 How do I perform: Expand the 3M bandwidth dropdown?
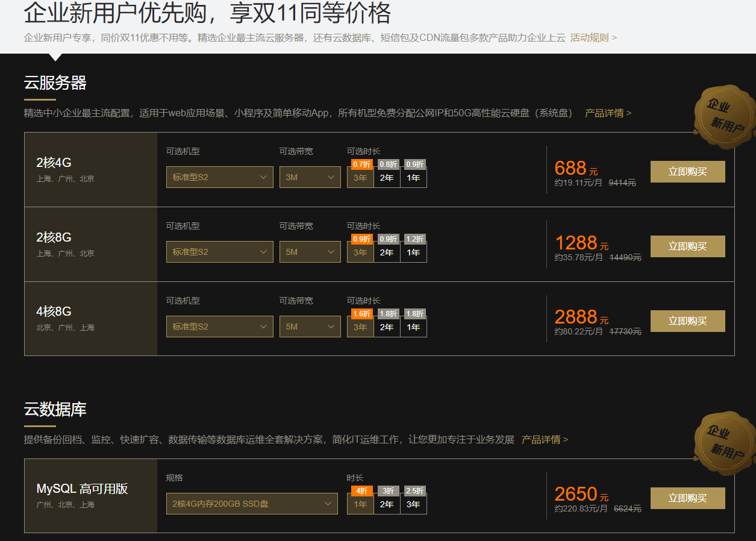coord(310,177)
